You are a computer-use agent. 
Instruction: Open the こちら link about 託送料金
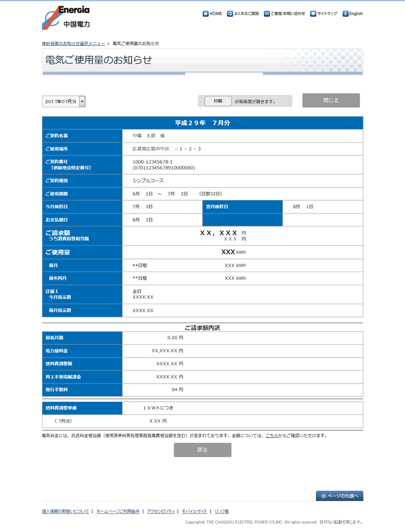pos(272,436)
